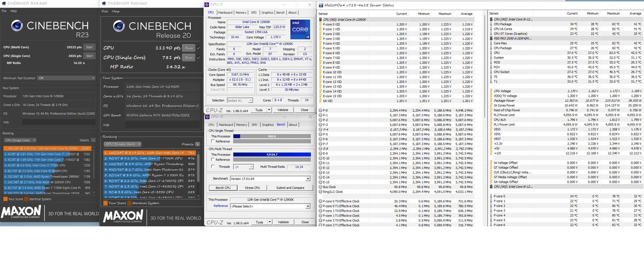Click the P-core 0 VID voltage icon

point(320,24)
